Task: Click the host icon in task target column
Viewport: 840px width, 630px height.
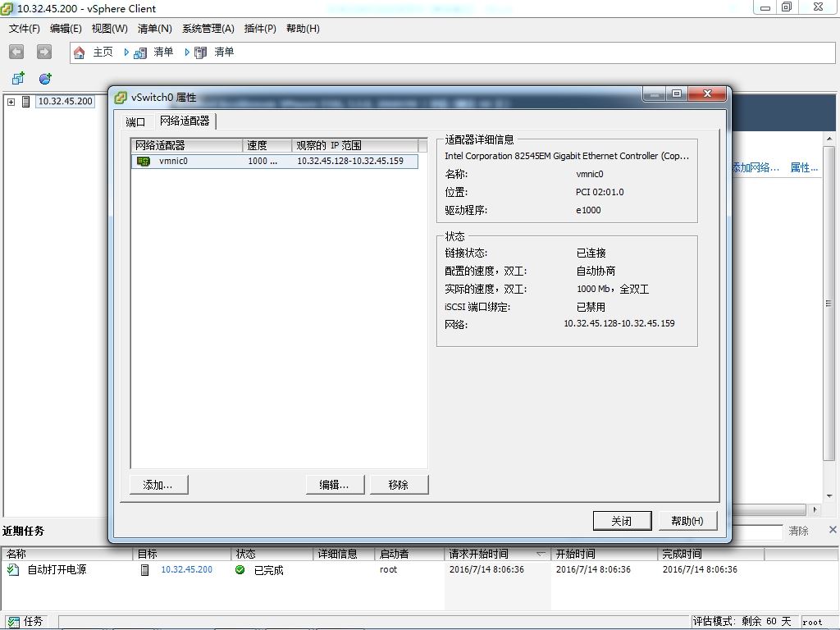Action: pyautogui.click(x=144, y=569)
